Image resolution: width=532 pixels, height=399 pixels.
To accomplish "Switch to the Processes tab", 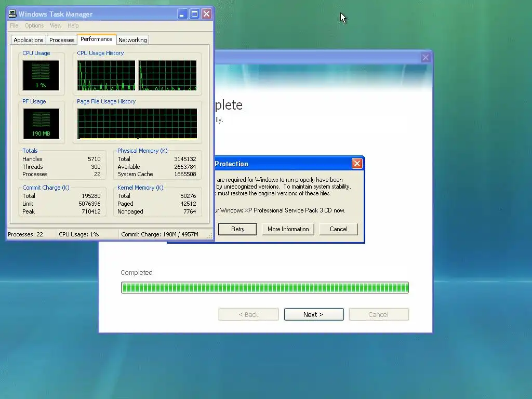I will click(62, 40).
